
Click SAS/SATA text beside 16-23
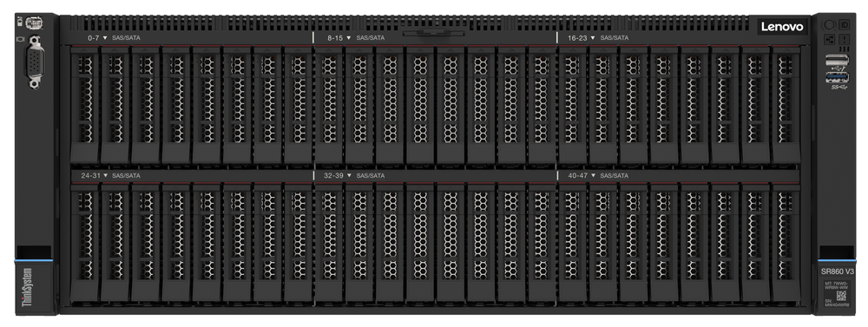pyautogui.click(x=615, y=38)
